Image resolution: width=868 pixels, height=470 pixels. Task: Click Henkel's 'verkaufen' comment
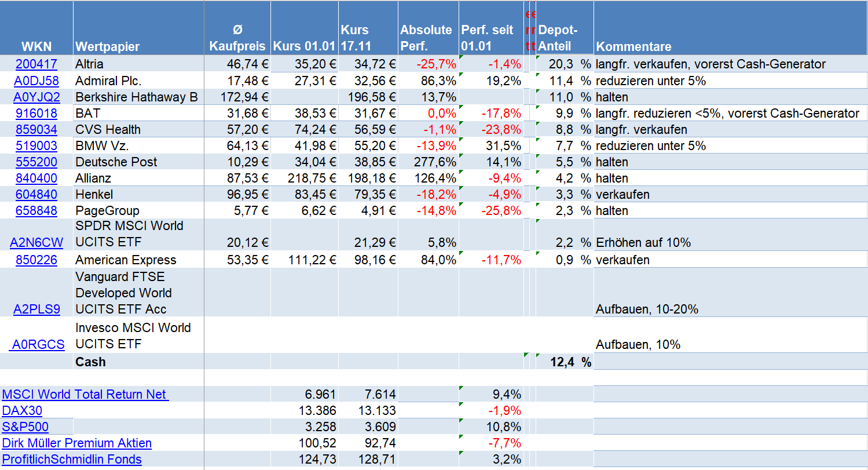pyautogui.click(x=622, y=194)
